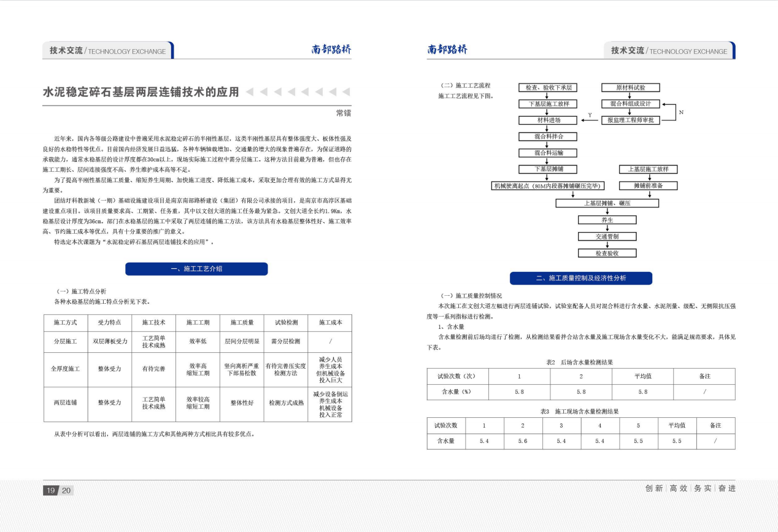Click the Y label in flowchart

click(x=590, y=115)
